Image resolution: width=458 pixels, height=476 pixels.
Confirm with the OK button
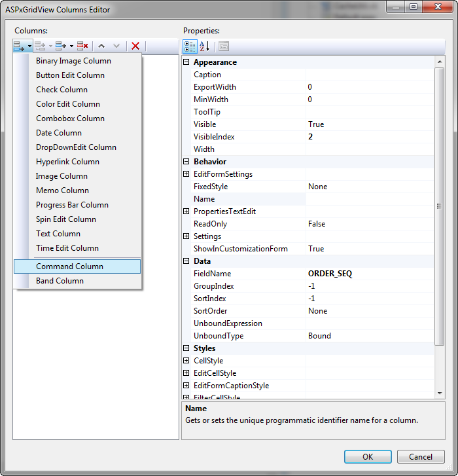[368, 456]
